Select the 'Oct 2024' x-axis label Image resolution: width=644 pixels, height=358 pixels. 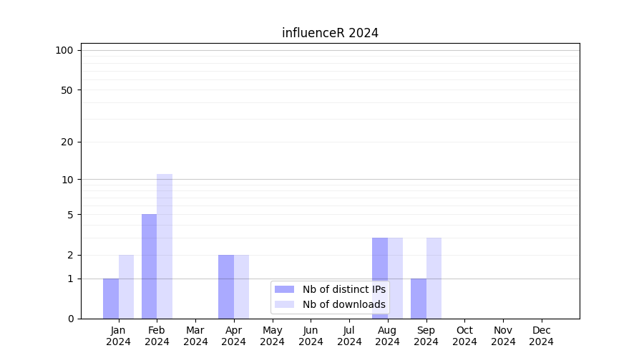click(x=464, y=336)
